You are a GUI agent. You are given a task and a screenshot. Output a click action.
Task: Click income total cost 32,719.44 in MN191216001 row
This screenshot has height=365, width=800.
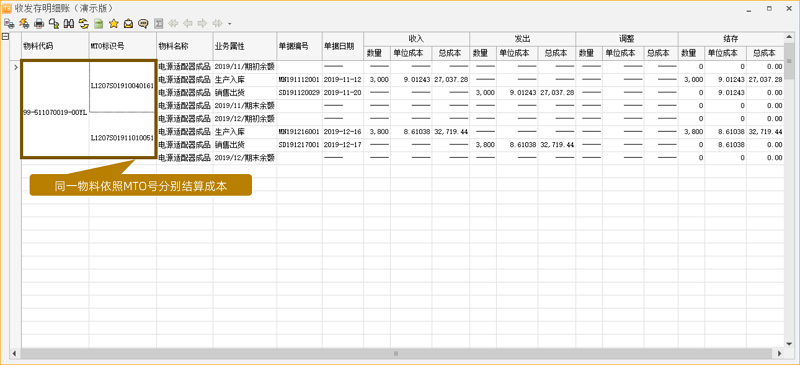(451, 132)
